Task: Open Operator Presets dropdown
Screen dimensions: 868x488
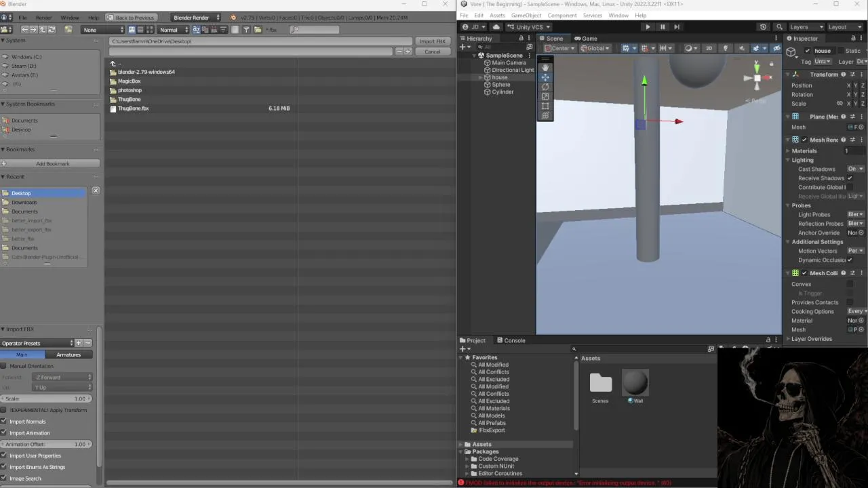Action: pos(37,343)
